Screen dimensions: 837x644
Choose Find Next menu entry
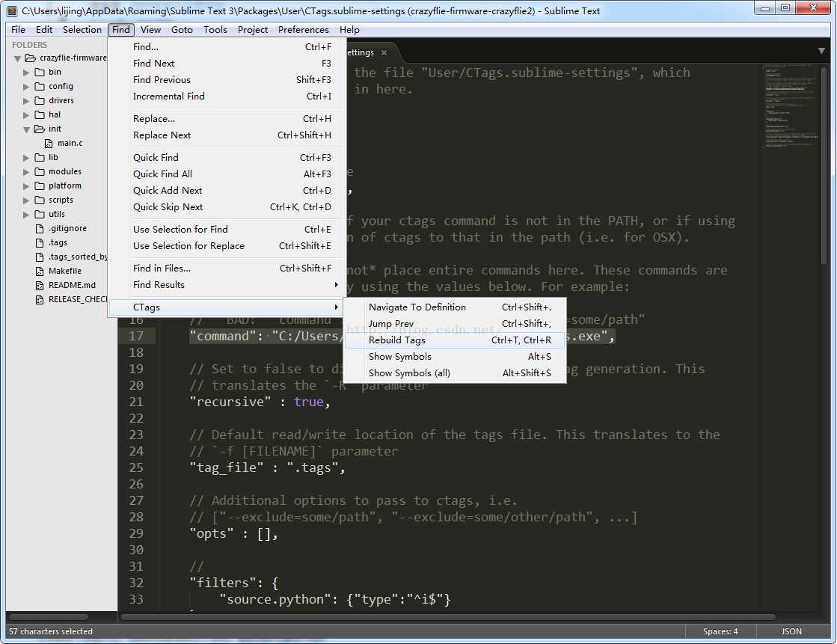[227, 64]
